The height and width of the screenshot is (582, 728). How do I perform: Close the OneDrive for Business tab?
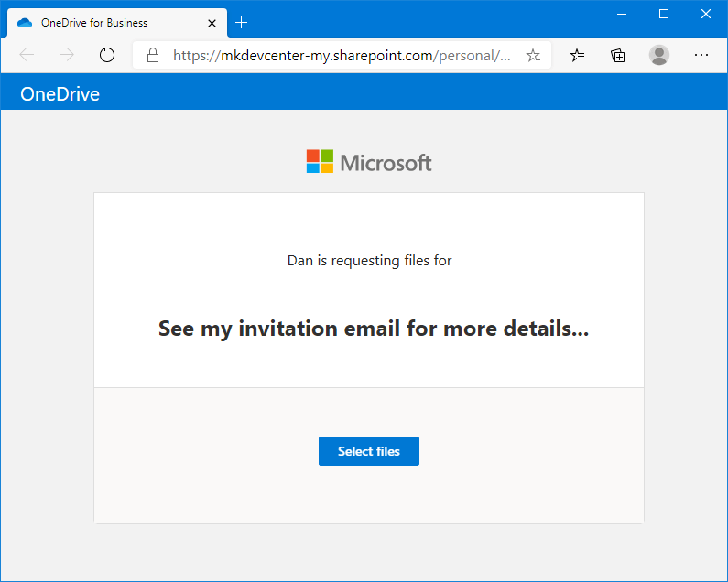[212, 23]
